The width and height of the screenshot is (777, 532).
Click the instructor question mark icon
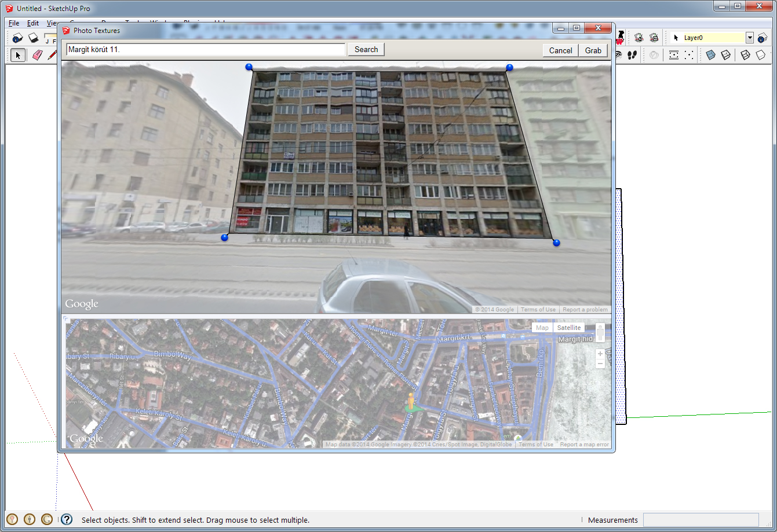click(67, 519)
